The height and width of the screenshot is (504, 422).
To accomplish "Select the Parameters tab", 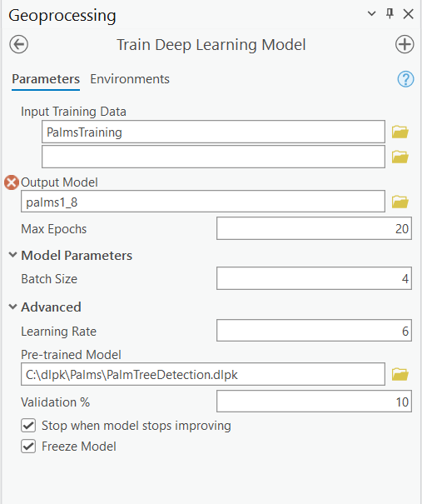I will [x=46, y=79].
